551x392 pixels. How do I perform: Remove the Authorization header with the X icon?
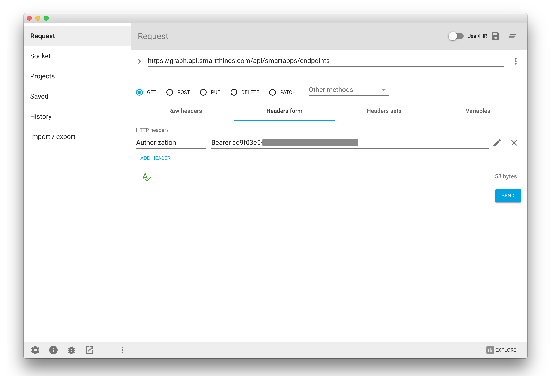(x=514, y=143)
